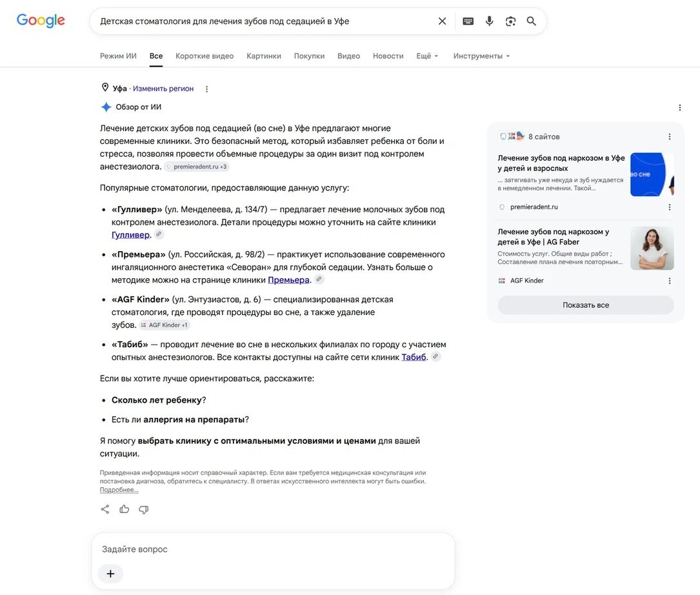
Task: Open the Короткие видео tab
Action: click(x=205, y=56)
